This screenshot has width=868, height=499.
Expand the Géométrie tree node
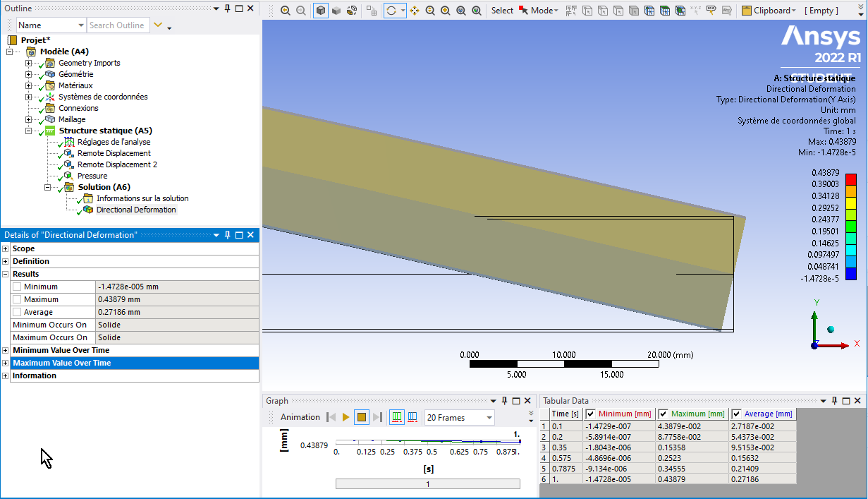[x=29, y=74]
